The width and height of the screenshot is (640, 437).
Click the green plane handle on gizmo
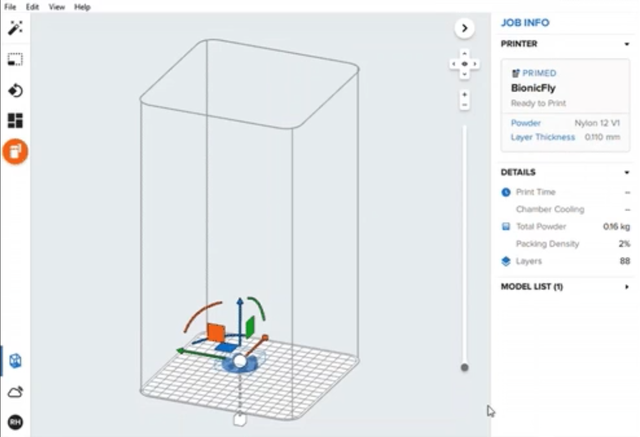[250, 327]
